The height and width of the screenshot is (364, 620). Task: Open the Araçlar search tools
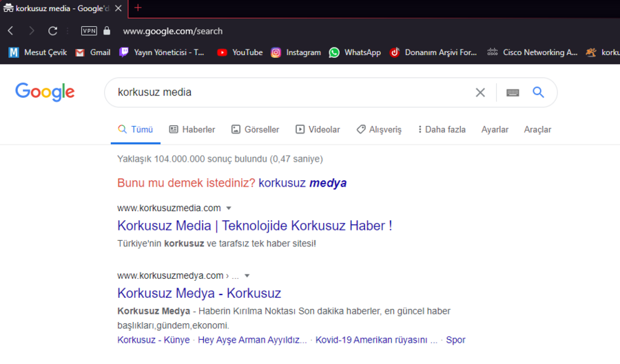tap(537, 129)
